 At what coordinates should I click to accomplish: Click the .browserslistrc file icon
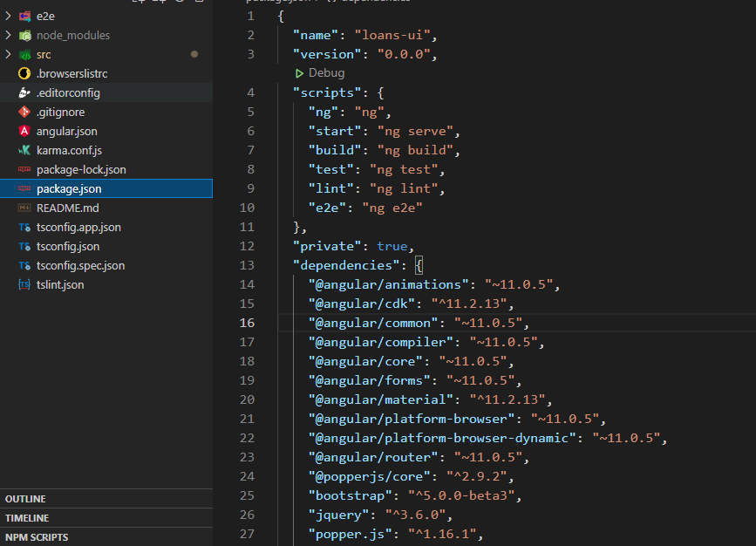pyautogui.click(x=24, y=73)
